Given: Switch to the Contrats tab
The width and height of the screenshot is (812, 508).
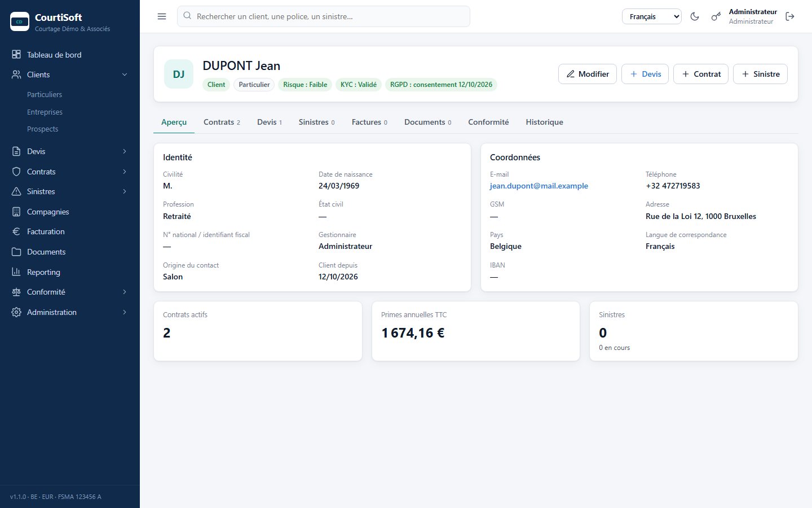Looking at the screenshot, I should tap(222, 122).
